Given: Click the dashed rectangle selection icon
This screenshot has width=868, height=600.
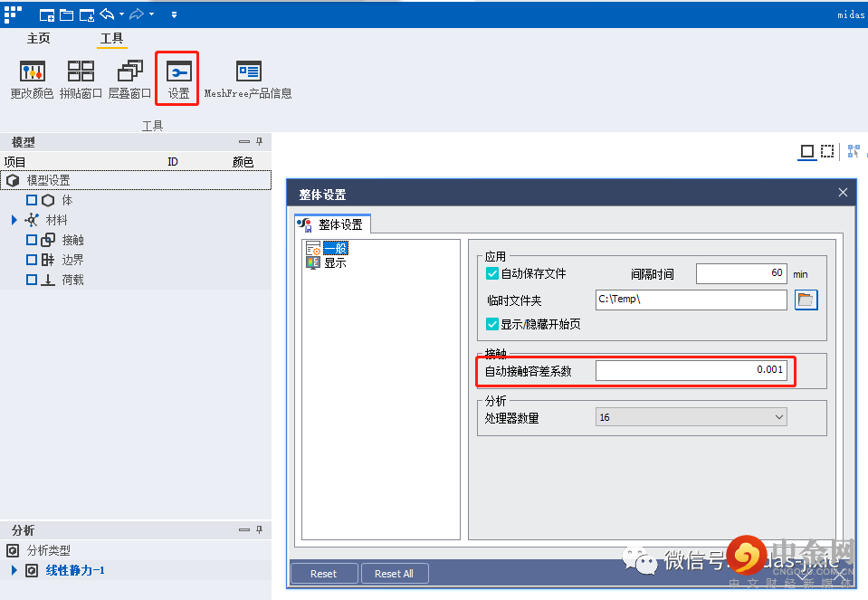Looking at the screenshot, I should click(x=827, y=151).
